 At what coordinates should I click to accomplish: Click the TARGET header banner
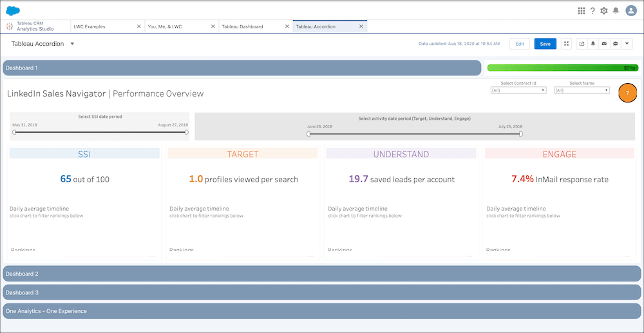tap(243, 154)
